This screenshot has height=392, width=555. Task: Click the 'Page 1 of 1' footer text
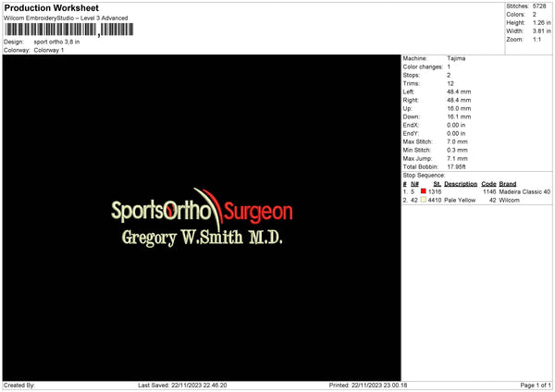[x=536, y=386]
